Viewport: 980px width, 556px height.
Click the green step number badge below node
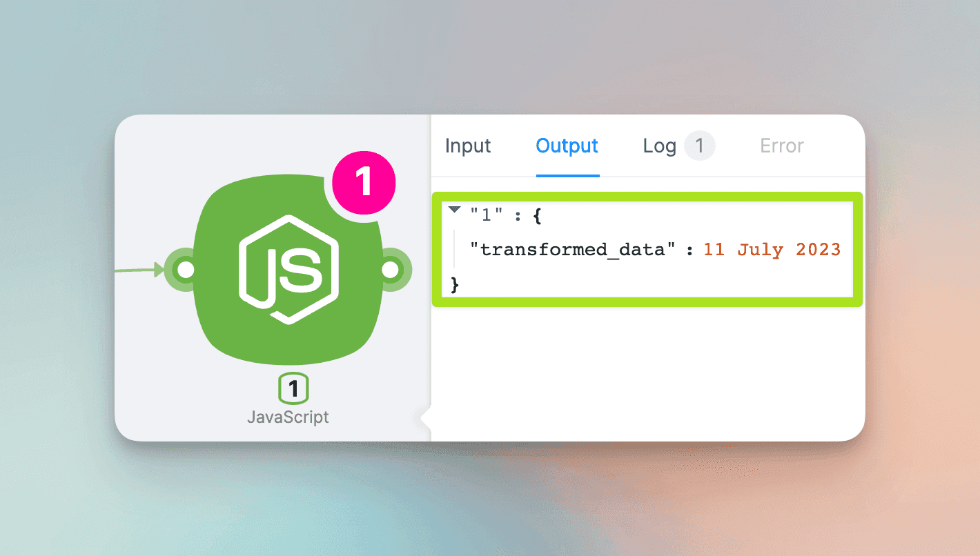point(293,389)
